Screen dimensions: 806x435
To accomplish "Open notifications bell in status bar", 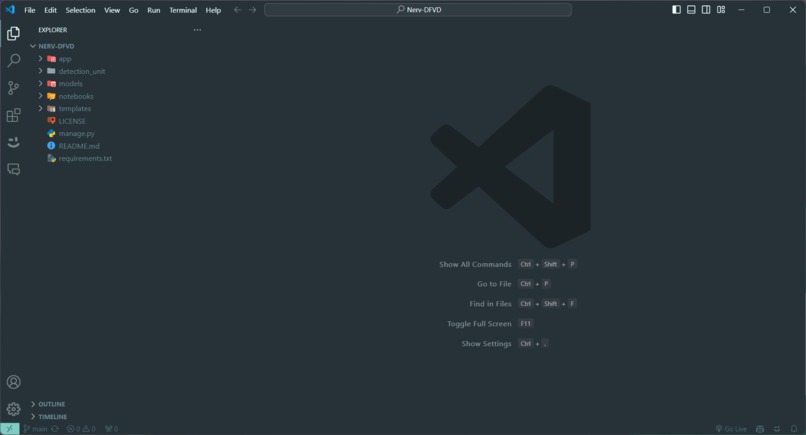I will coord(794,429).
